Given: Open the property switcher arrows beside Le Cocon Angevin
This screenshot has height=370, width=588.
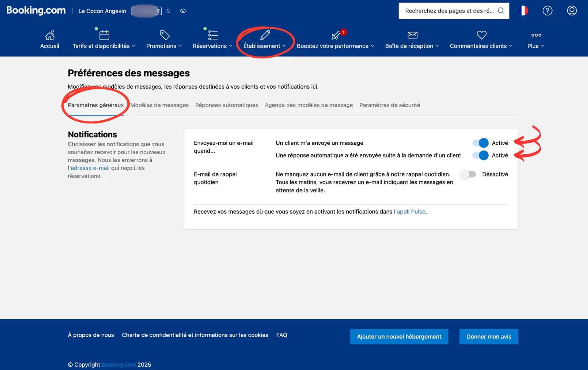Looking at the screenshot, I should click(168, 11).
